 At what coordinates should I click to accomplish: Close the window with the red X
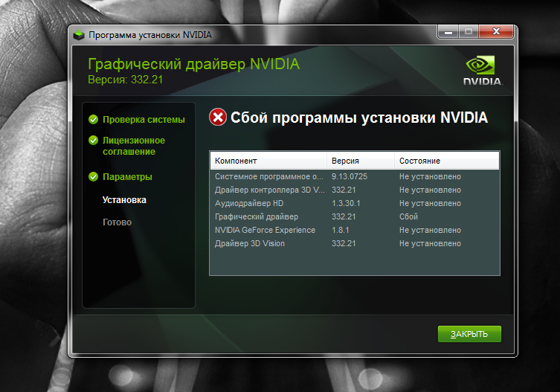tap(496, 31)
